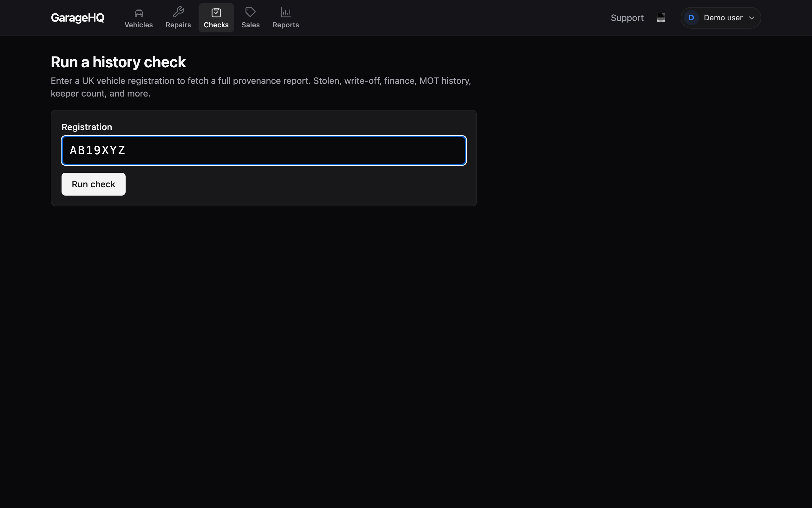Open the Reports section

tap(285, 18)
